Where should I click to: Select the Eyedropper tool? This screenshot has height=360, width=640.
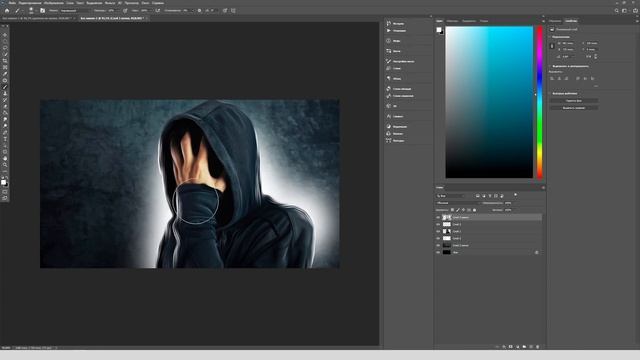(5, 74)
